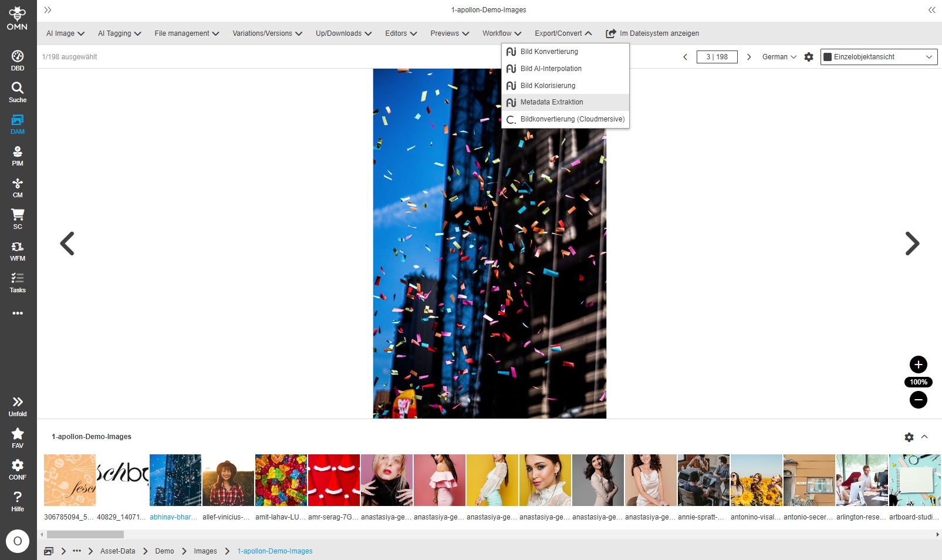Open the CM module
Viewport: 942px width, 560px height.
18,187
